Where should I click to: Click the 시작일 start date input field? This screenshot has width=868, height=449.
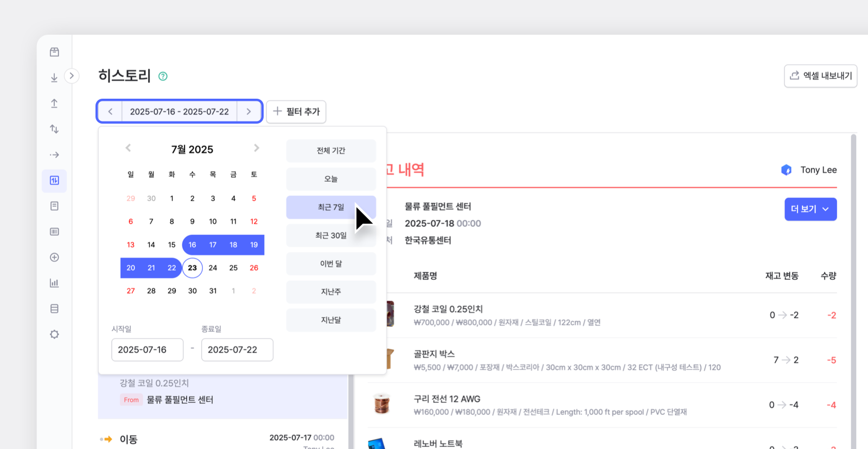(148, 350)
